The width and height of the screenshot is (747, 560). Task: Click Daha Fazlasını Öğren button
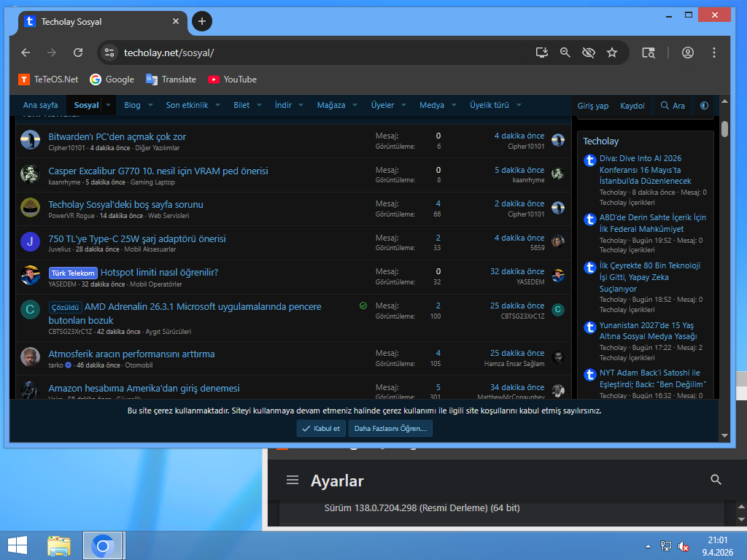(390, 429)
